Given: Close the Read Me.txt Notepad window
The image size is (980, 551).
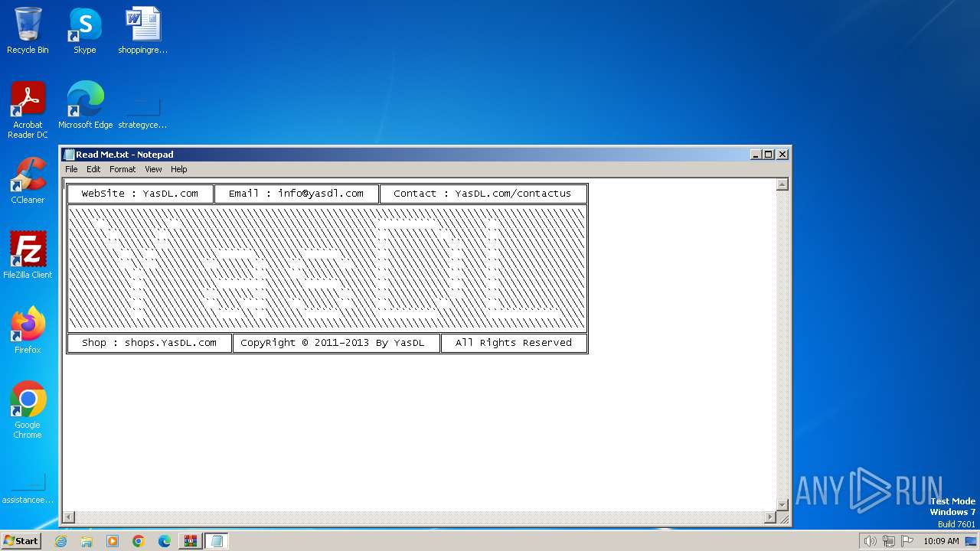Looking at the screenshot, I should tap(782, 155).
